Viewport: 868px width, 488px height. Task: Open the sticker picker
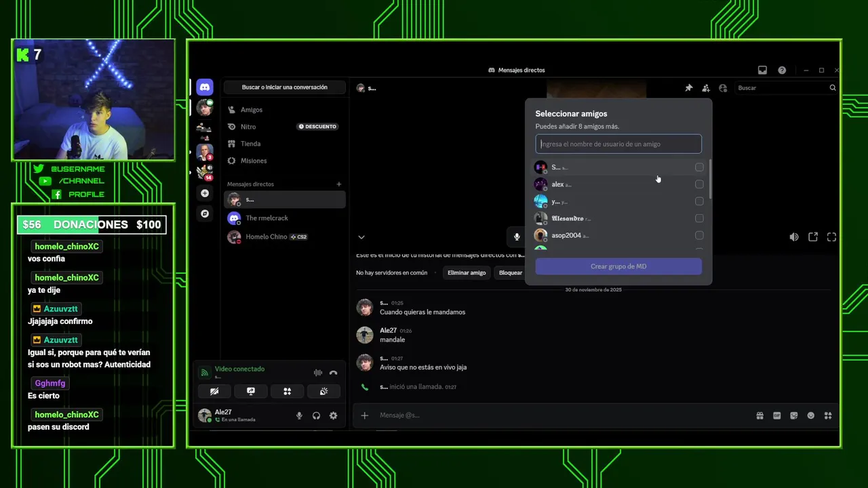[x=793, y=415]
